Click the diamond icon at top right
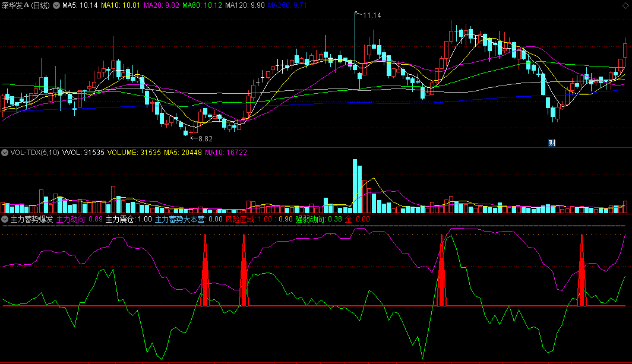Screen dimensions: 632x364 coord(625,6)
